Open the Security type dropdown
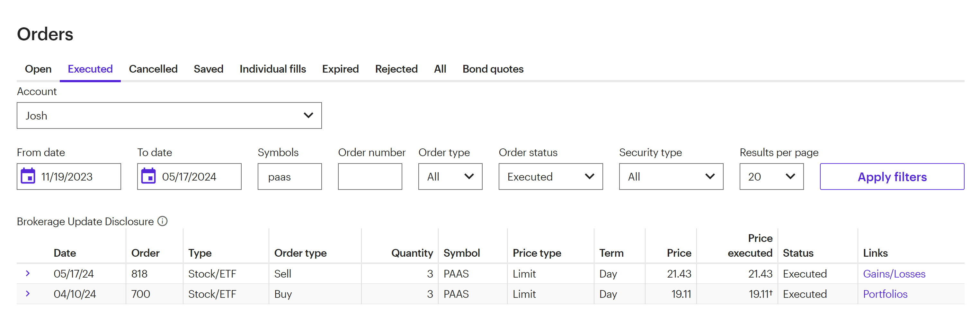This screenshot has width=980, height=319. point(671,176)
